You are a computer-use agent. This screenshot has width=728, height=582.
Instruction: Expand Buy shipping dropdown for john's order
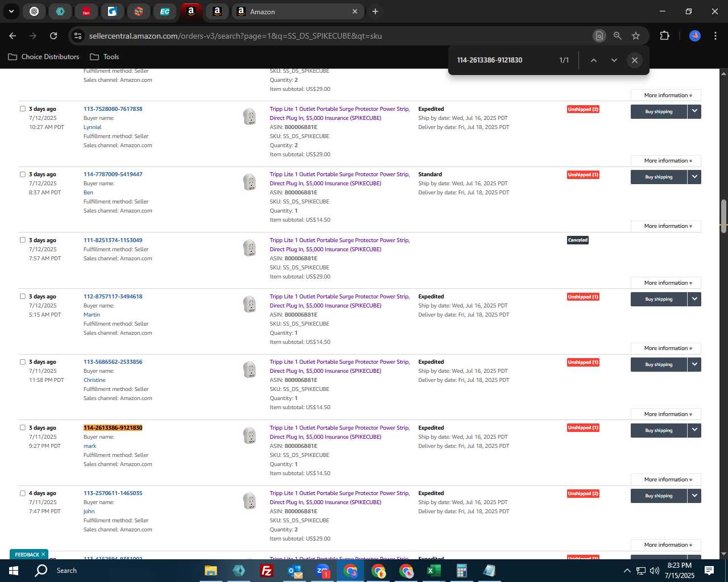(694, 496)
